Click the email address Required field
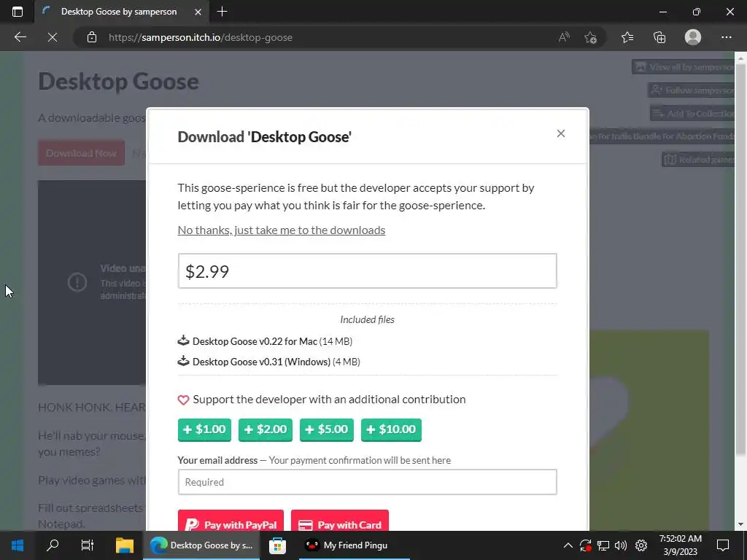Viewport: 747px width, 560px height. click(368, 482)
